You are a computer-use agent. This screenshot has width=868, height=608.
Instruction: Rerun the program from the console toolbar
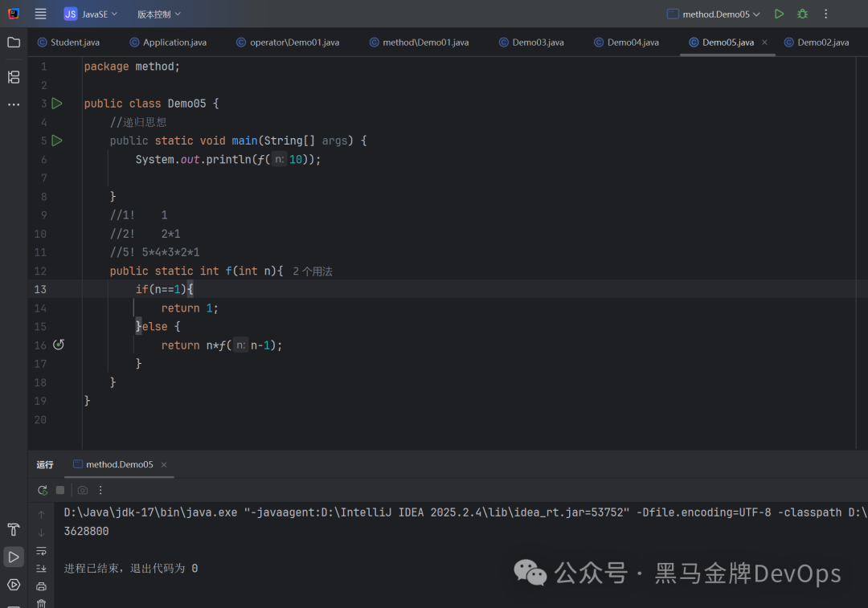(43, 490)
